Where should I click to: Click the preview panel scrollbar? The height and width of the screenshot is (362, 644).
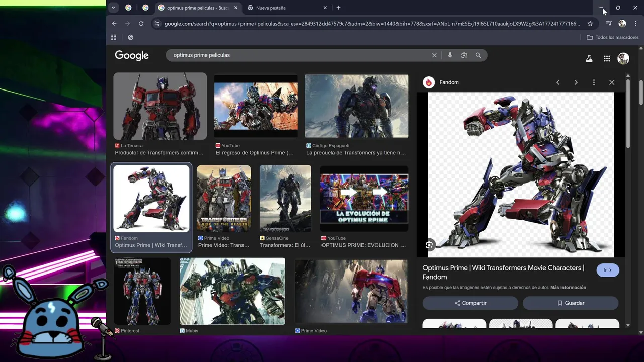tap(628, 114)
